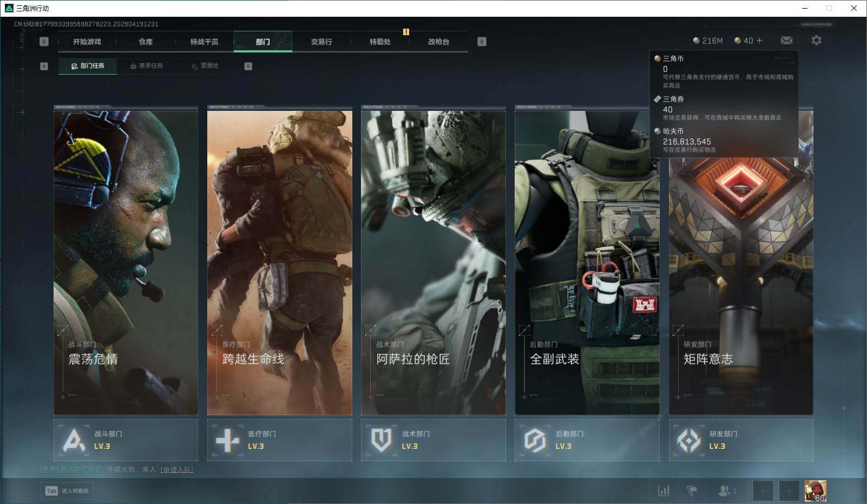This screenshot has height=504, width=867.
Task: Click the 申请入队 link in chat
Action: (x=176, y=469)
